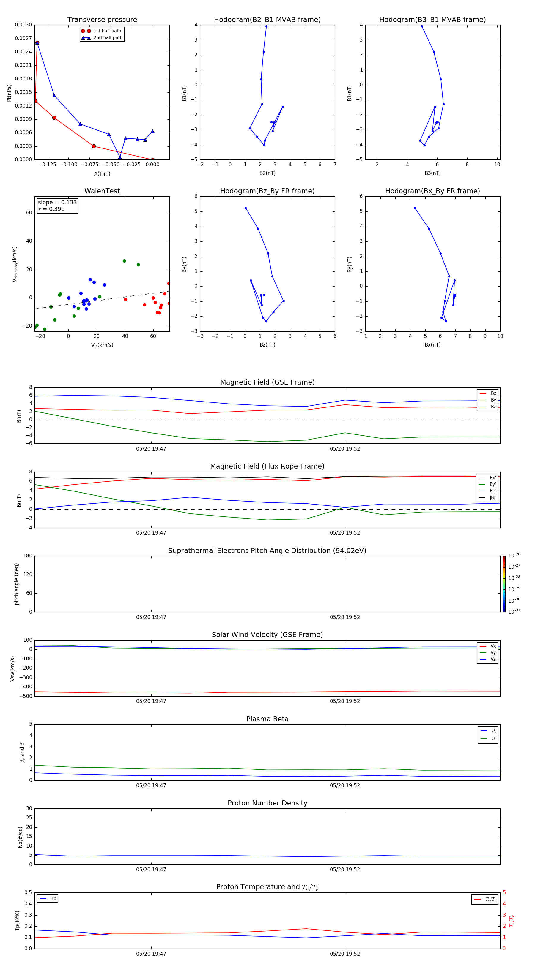
Task: Click the 'A(T·m)' x-axis label
Action: click(102, 174)
